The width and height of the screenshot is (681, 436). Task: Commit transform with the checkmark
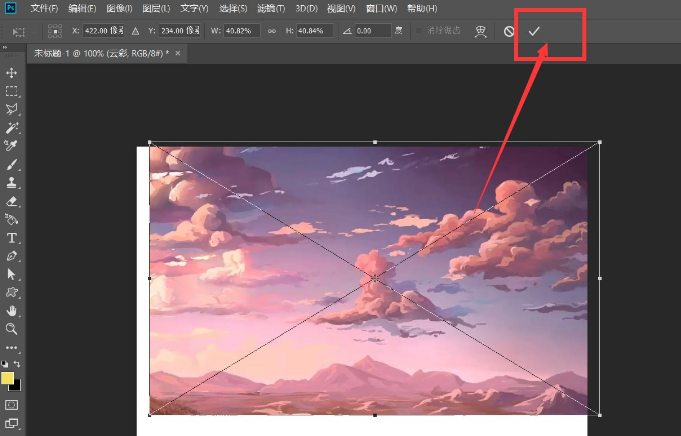(534, 31)
